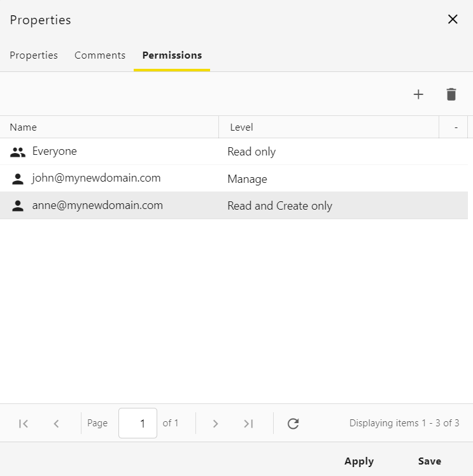Click the Apply button

(359, 461)
